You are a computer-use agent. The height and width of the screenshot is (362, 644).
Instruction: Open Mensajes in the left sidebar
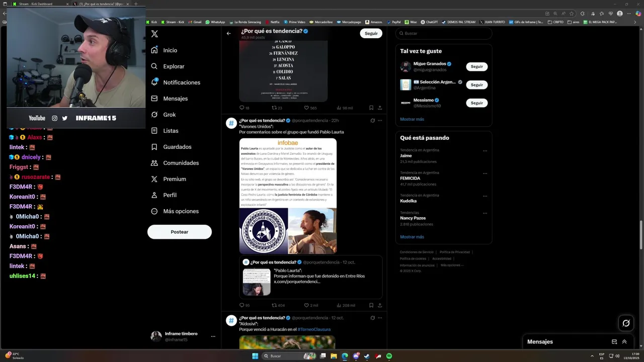169,99
